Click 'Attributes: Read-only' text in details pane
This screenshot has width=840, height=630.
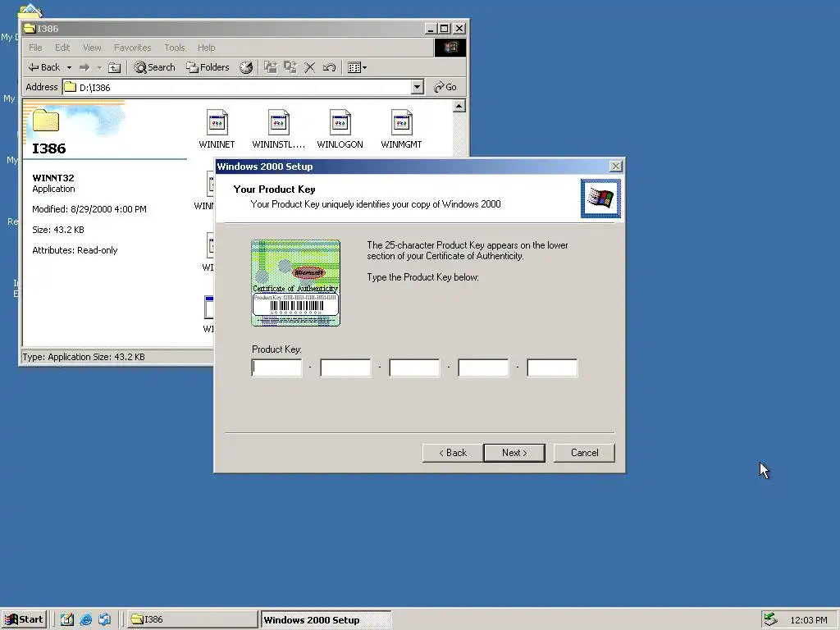[x=75, y=250]
